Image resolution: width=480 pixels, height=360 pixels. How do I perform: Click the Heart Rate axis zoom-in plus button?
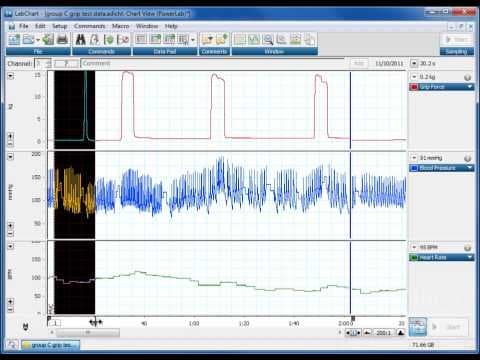click(x=10, y=302)
